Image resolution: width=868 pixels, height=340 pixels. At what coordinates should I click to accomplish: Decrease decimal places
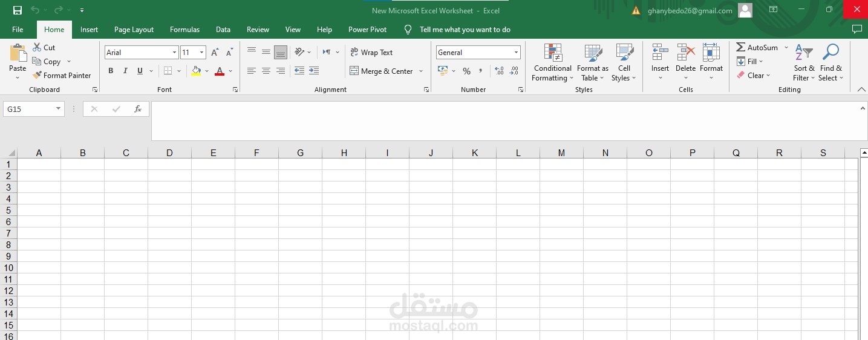point(514,71)
